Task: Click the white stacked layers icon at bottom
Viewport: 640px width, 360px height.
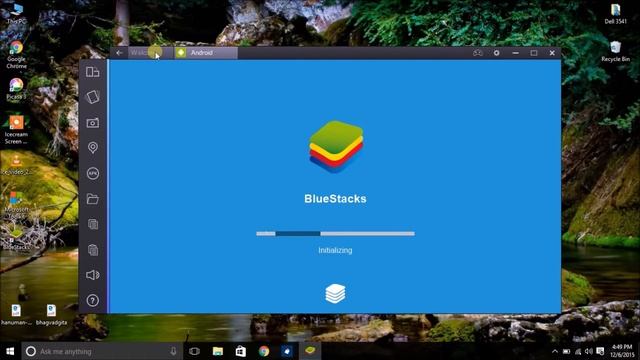Action: click(335, 293)
